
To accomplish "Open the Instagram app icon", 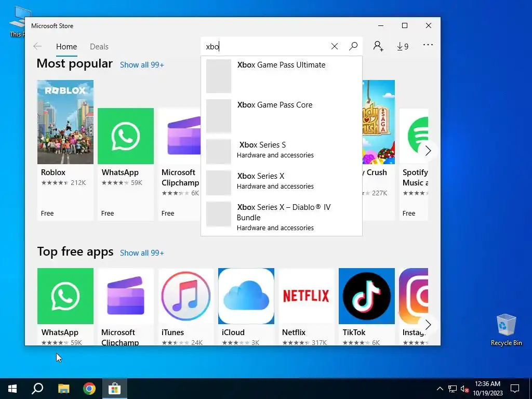I will tap(414, 296).
